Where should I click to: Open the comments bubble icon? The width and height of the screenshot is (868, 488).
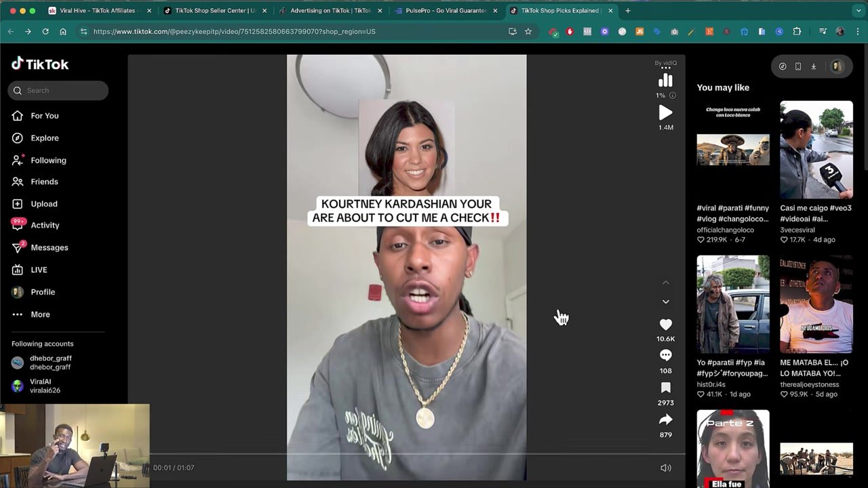pos(665,355)
